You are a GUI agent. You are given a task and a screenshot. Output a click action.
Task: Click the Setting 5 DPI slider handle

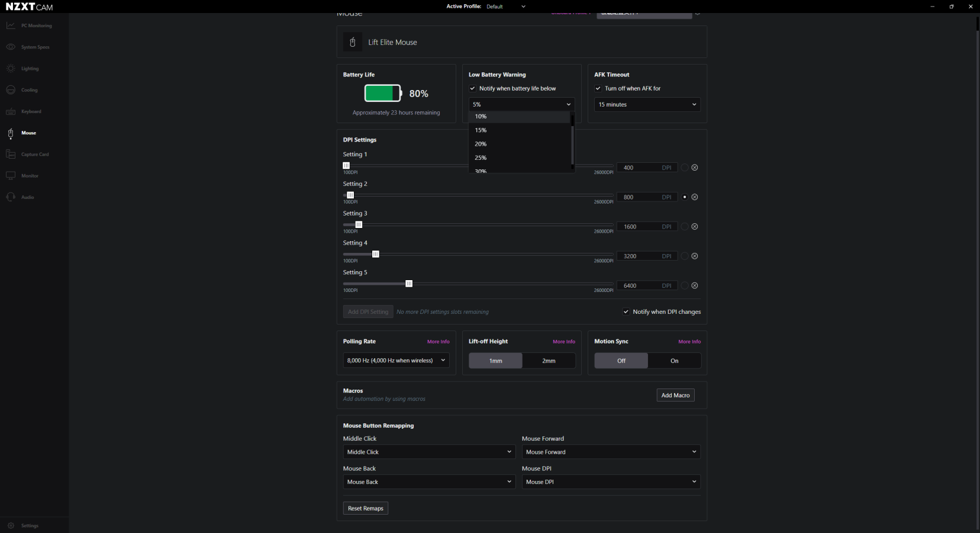[409, 284]
